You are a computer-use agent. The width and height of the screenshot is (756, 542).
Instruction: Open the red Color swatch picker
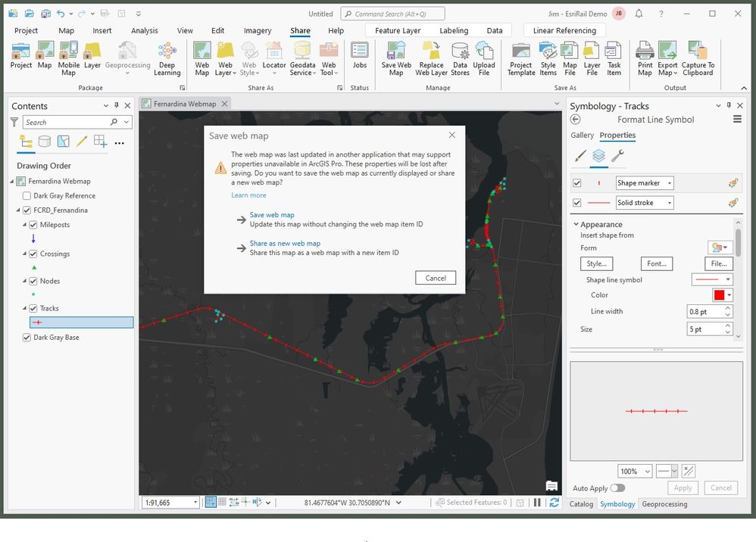tap(722, 295)
